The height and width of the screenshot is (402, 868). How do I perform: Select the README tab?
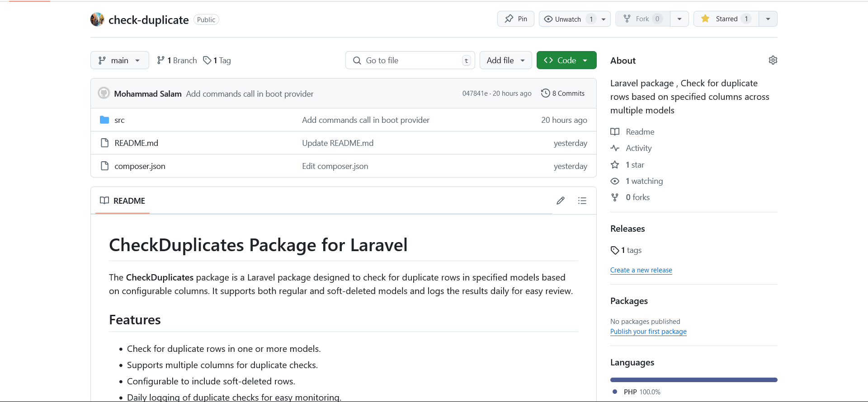click(123, 201)
